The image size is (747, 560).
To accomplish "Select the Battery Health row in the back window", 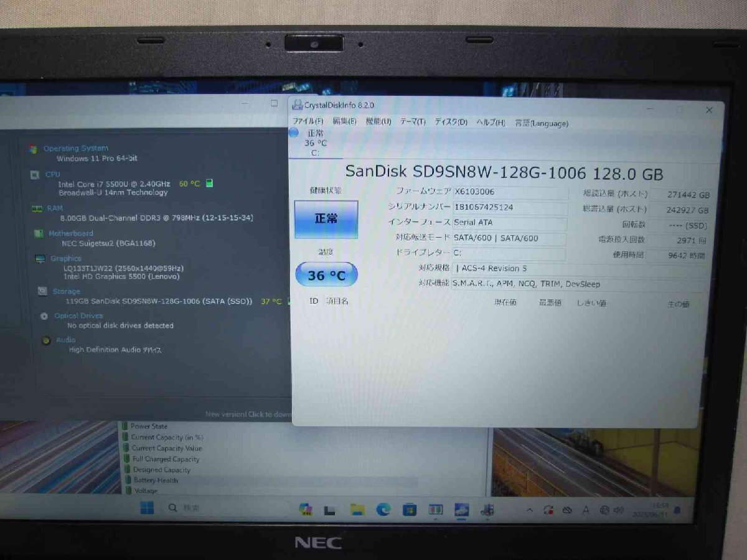I will click(156, 480).
